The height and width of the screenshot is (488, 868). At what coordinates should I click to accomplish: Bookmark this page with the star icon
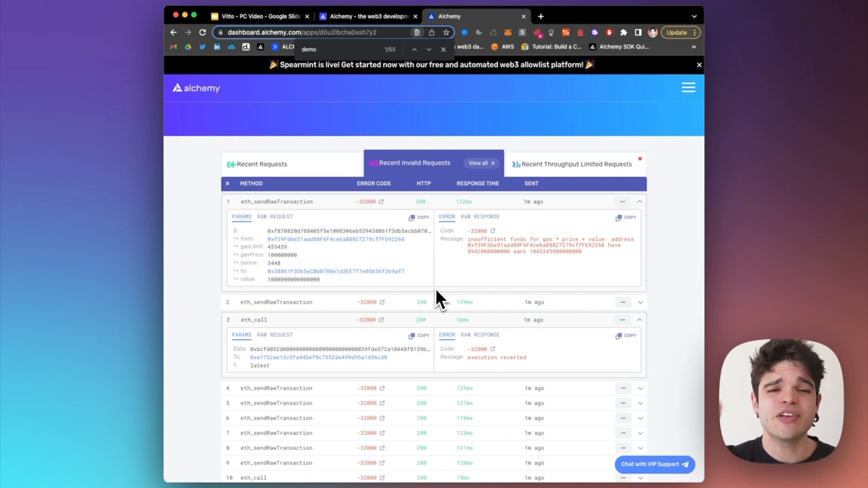tap(446, 33)
